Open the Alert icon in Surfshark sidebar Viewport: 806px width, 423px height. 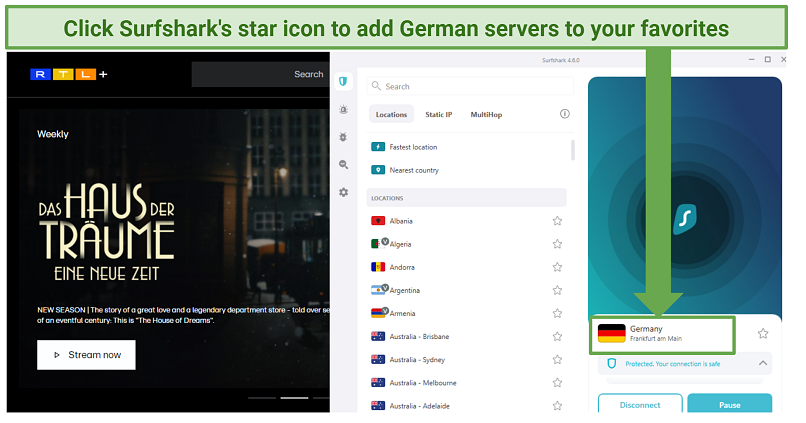coord(343,109)
